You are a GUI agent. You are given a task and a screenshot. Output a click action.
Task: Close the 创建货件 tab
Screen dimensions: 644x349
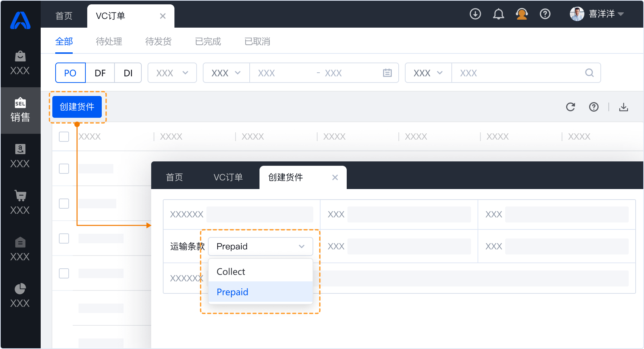(335, 177)
